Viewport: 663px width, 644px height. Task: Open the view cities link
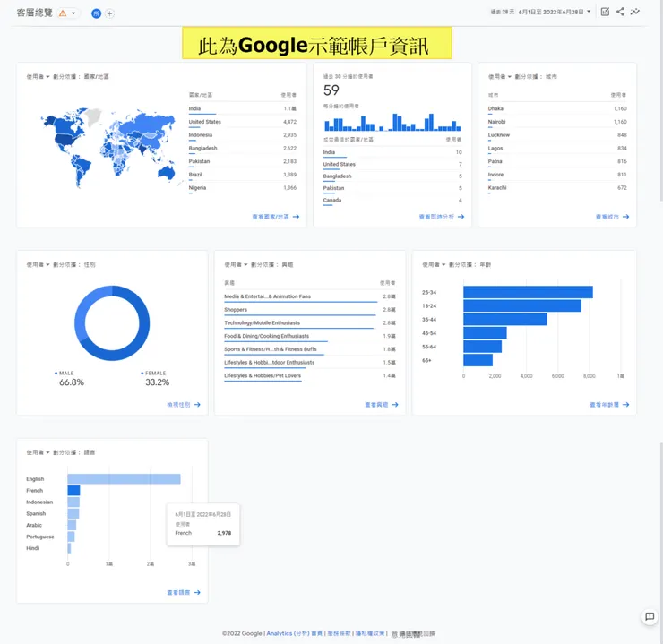[x=612, y=217]
